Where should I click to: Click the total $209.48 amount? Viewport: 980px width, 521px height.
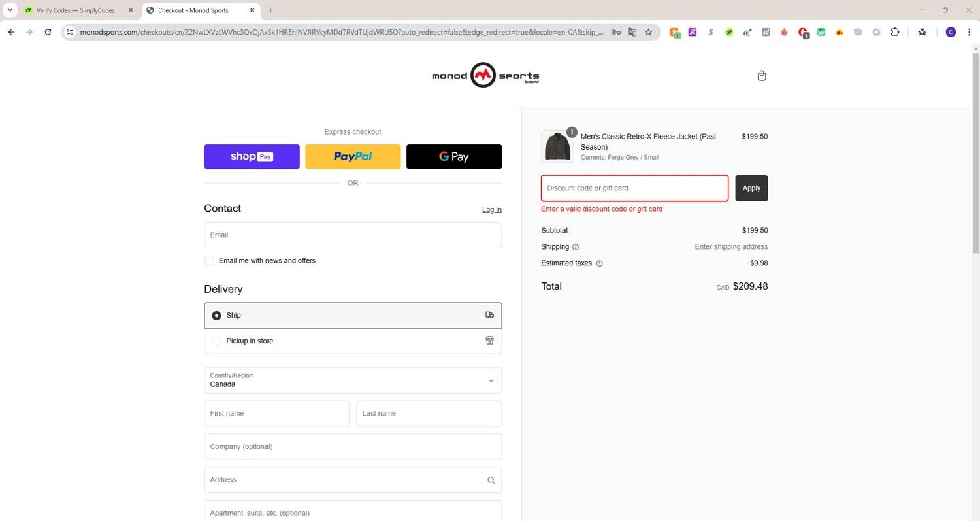pos(750,286)
